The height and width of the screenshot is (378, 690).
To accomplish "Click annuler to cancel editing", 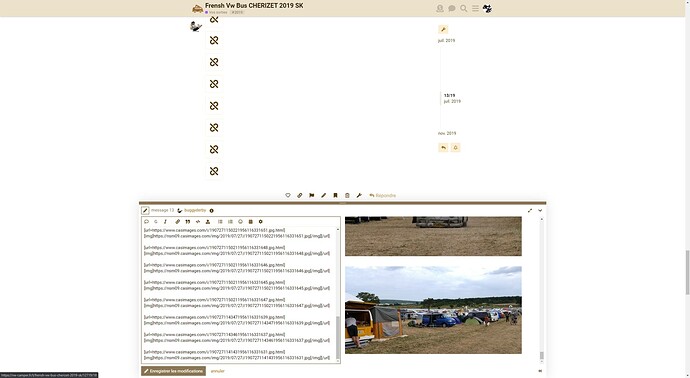I will point(217,371).
